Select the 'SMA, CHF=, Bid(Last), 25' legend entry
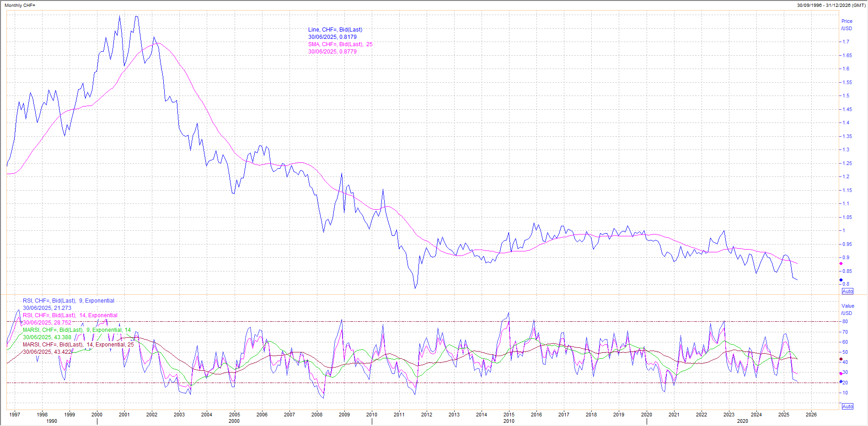The width and height of the screenshot is (868, 426). click(340, 44)
